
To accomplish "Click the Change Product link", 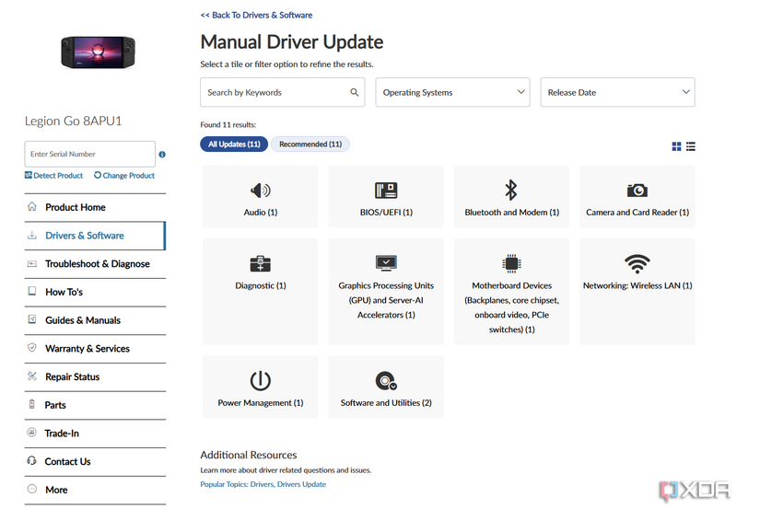I will (x=124, y=176).
